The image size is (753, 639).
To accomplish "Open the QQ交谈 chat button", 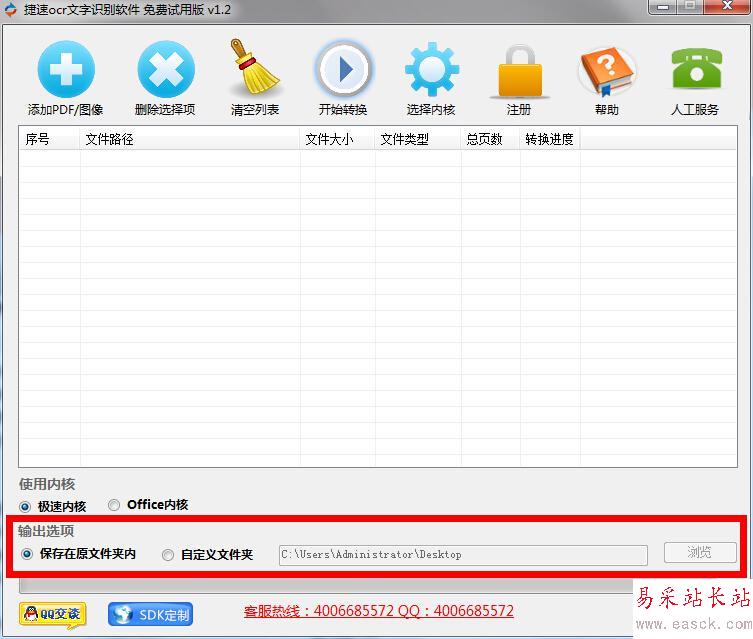I will click(53, 615).
